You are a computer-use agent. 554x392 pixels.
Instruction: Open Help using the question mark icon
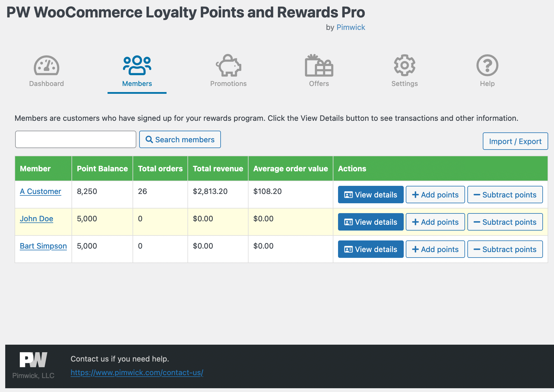click(487, 65)
